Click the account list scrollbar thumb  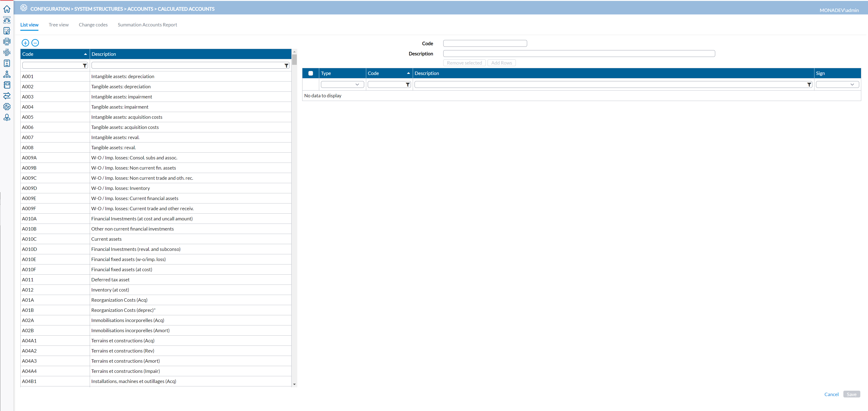[x=295, y=60]
